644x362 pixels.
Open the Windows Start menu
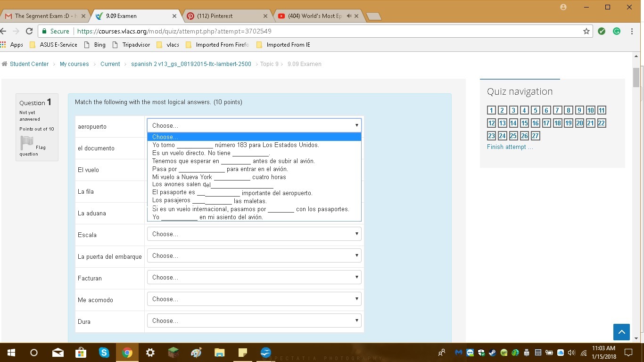click(11, 353)
